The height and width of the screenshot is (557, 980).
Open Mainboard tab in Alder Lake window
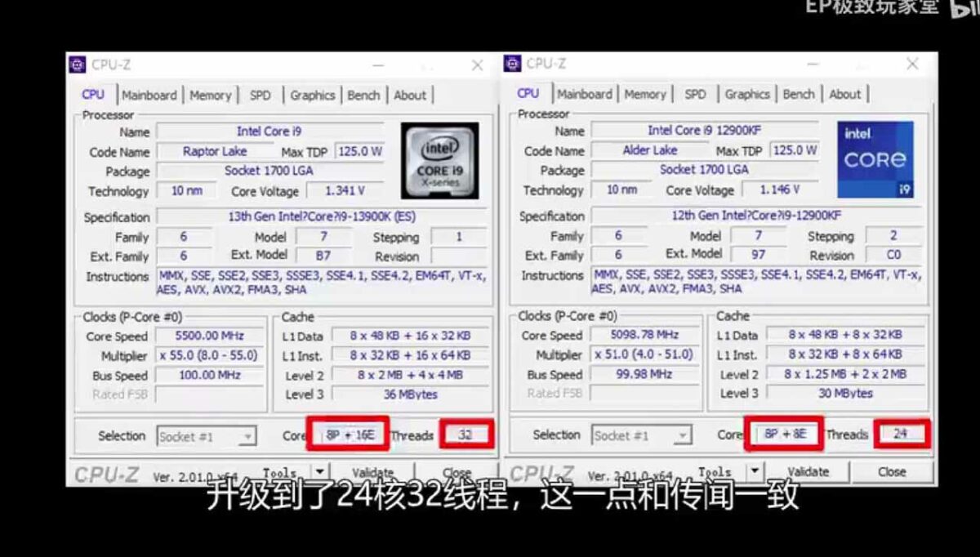click(x=585, y=95)
